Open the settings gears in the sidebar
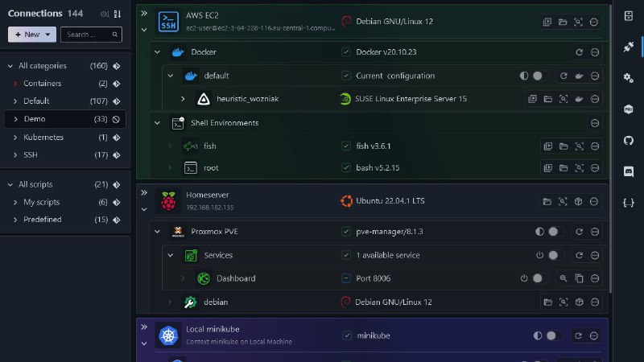The height and width of the screenshot is (362, 644). pyautogui.click(x=629, y=77)
